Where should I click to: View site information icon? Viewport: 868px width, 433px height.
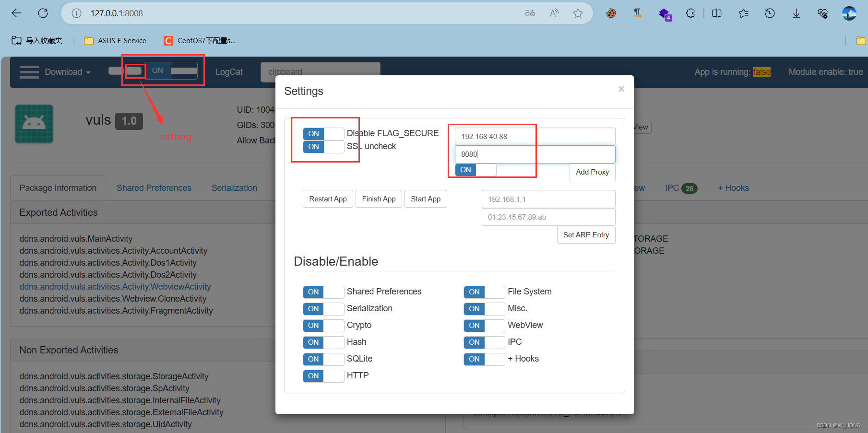click(76, 13)
